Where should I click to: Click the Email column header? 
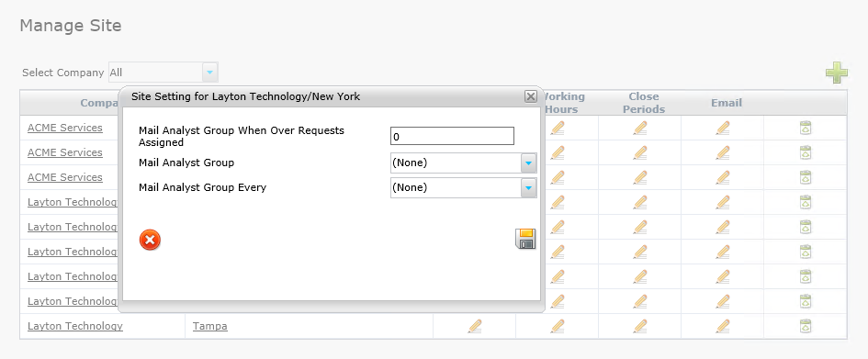click(x=727, y=103)
